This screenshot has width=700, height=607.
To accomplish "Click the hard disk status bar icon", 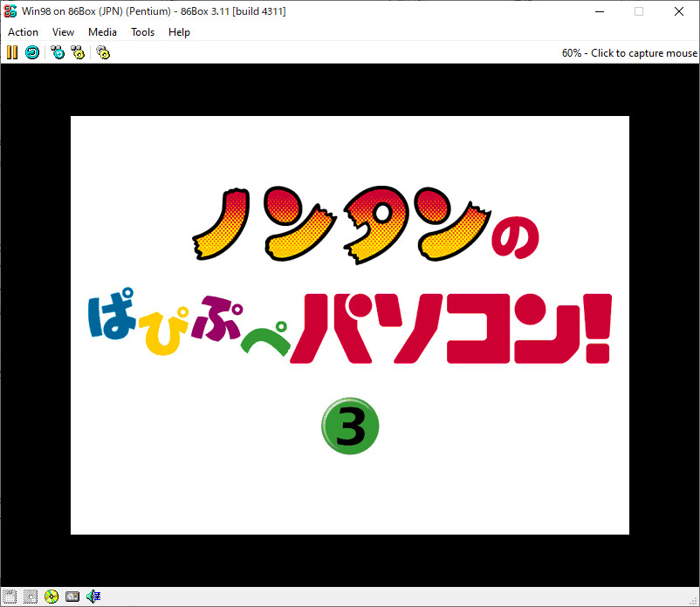I will (x=72, y=597).
